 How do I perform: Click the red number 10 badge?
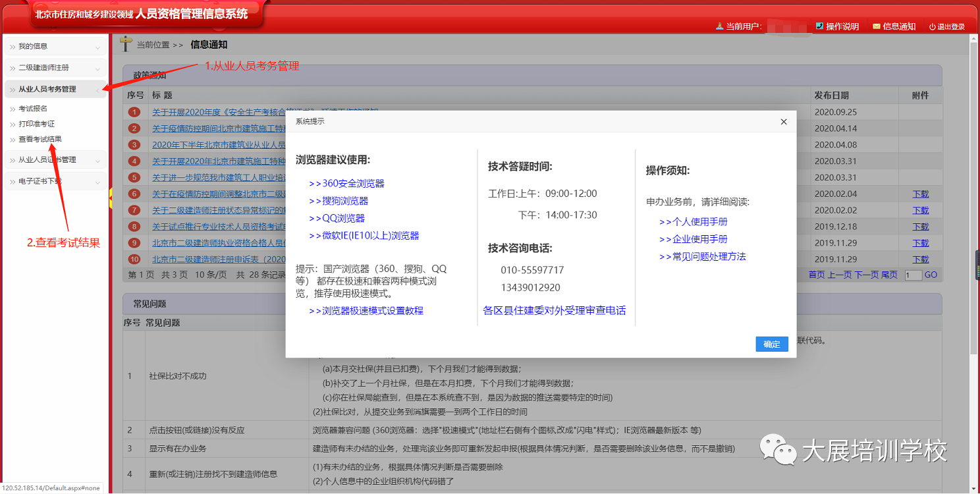(x=134, y=260)
